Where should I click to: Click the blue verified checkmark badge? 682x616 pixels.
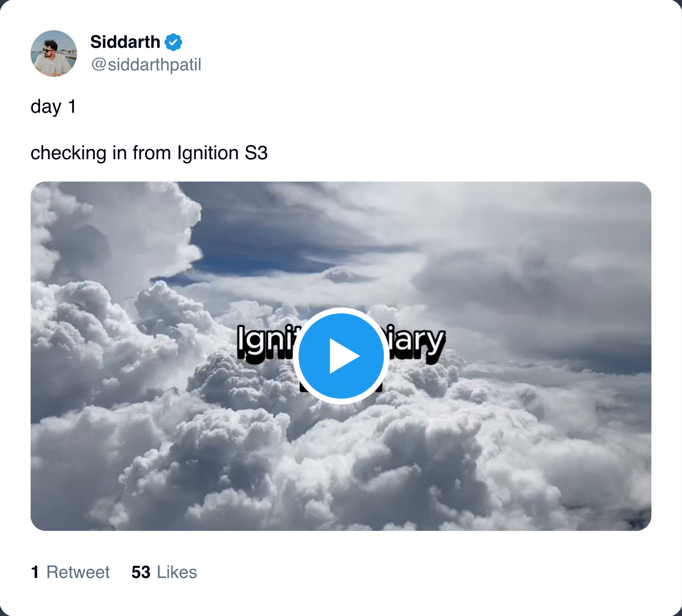tap(173, 42)
